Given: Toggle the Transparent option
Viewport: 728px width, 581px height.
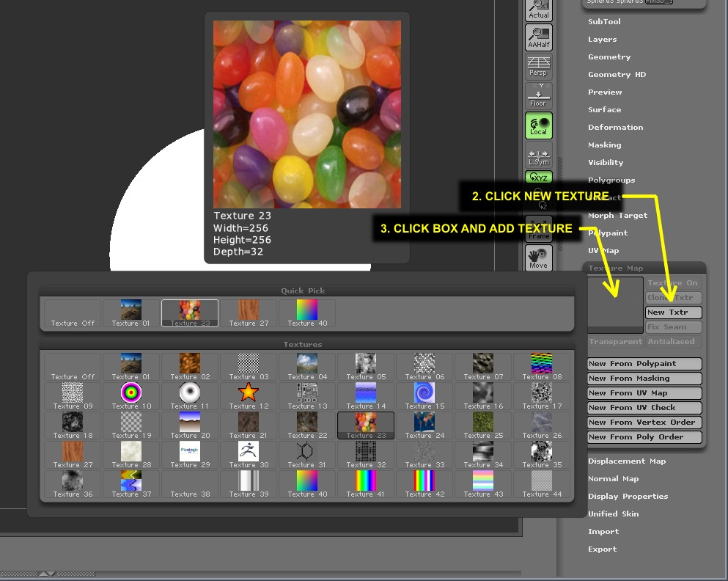Looking at the screenshot, I should (615, 341).
